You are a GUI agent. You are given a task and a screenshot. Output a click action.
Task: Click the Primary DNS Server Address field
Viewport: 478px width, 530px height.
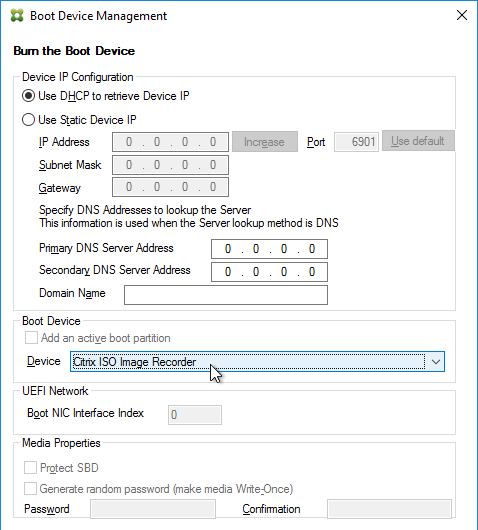(x=269, y=249)
